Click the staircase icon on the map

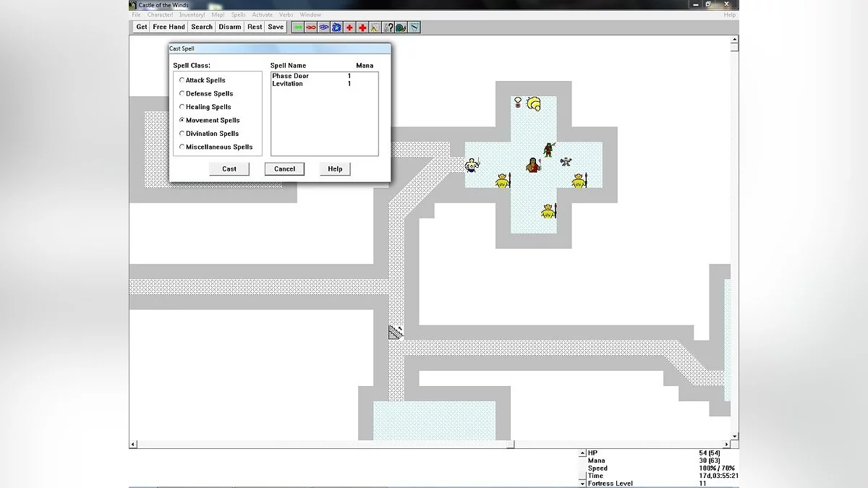(x=395, y=332)
